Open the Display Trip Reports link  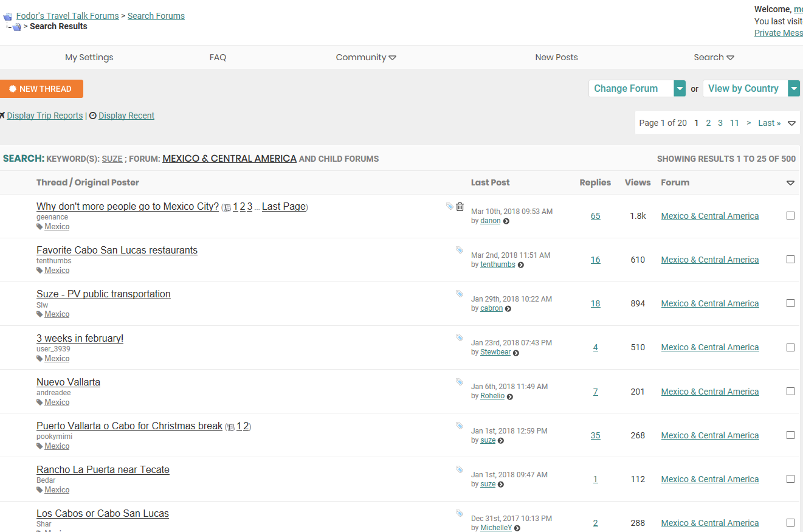44,116
